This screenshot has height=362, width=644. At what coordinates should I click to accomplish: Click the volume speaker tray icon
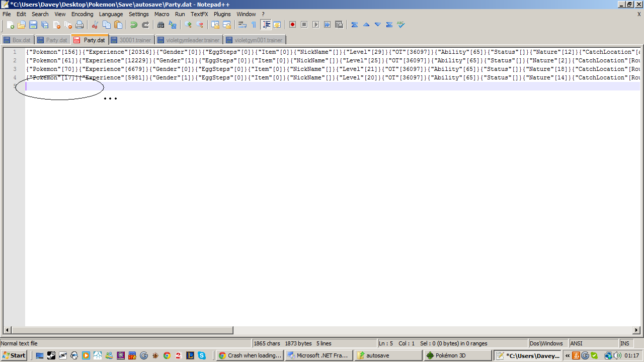(x=617, y=355)
